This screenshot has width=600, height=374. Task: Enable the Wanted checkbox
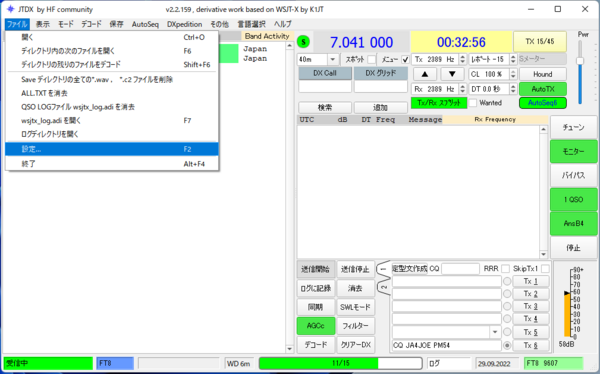pos(473,103)
